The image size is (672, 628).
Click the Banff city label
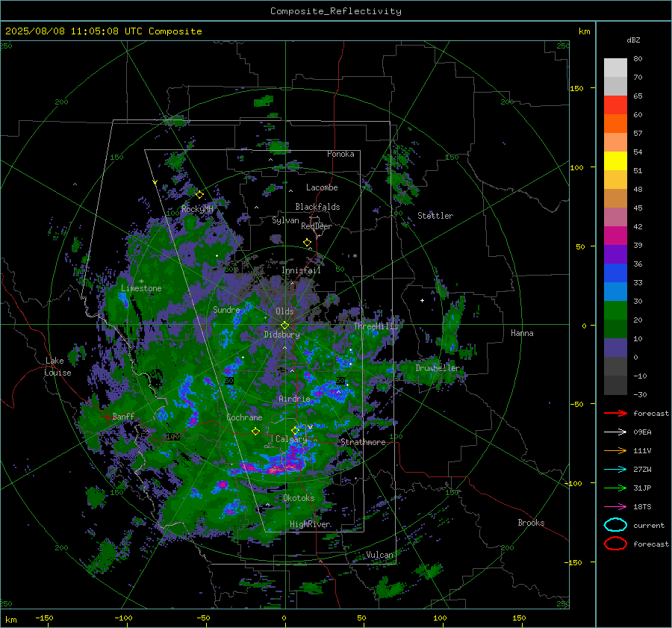click(x=123, y=416)
